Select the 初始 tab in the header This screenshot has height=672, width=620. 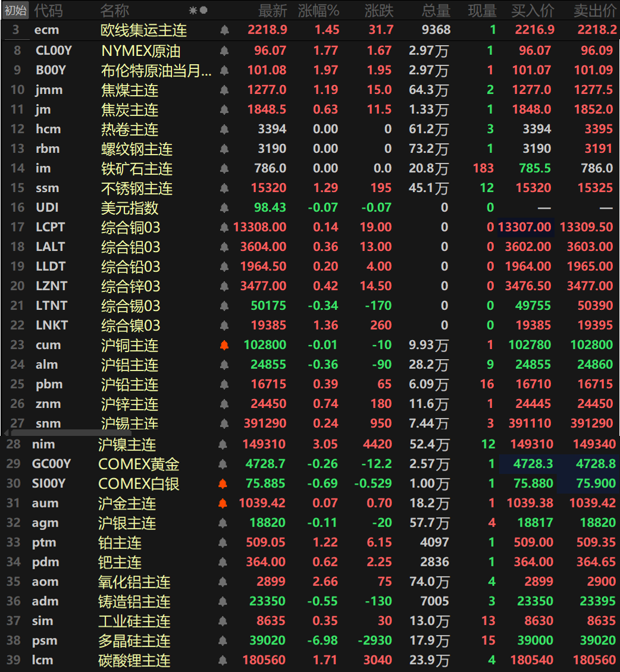(15, 10)
